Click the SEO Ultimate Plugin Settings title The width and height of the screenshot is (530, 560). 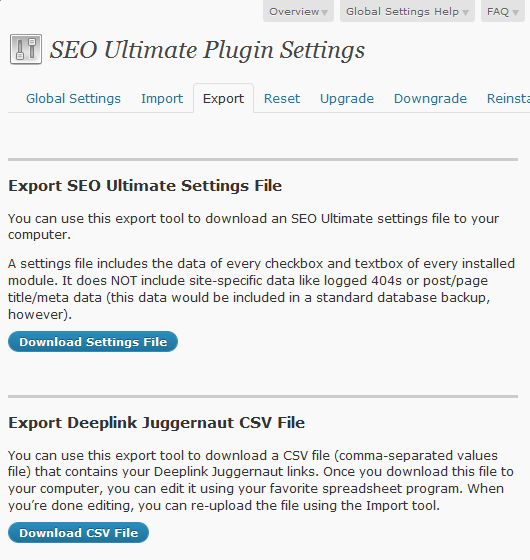point(207,50)
